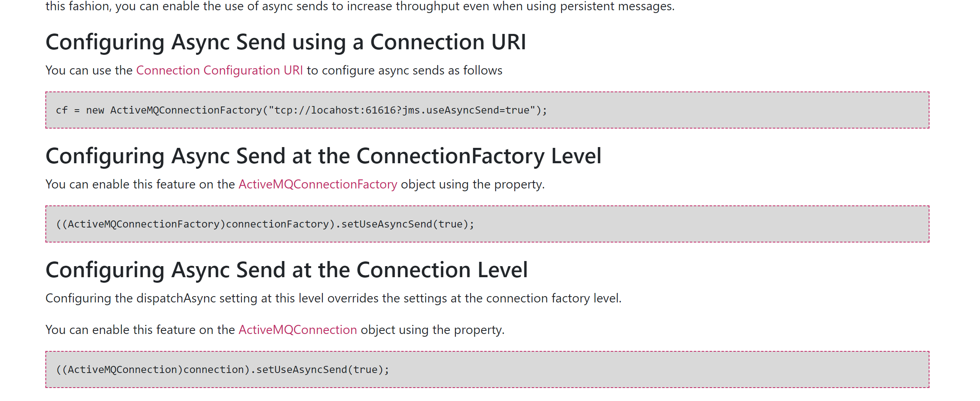Click "object using the property." after the ActiveMQConnection link

433,330
